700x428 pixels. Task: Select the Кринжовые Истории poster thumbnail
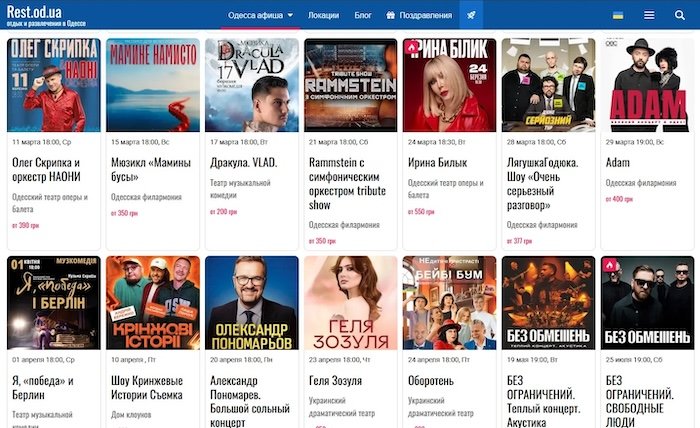(x=152, y=302)
